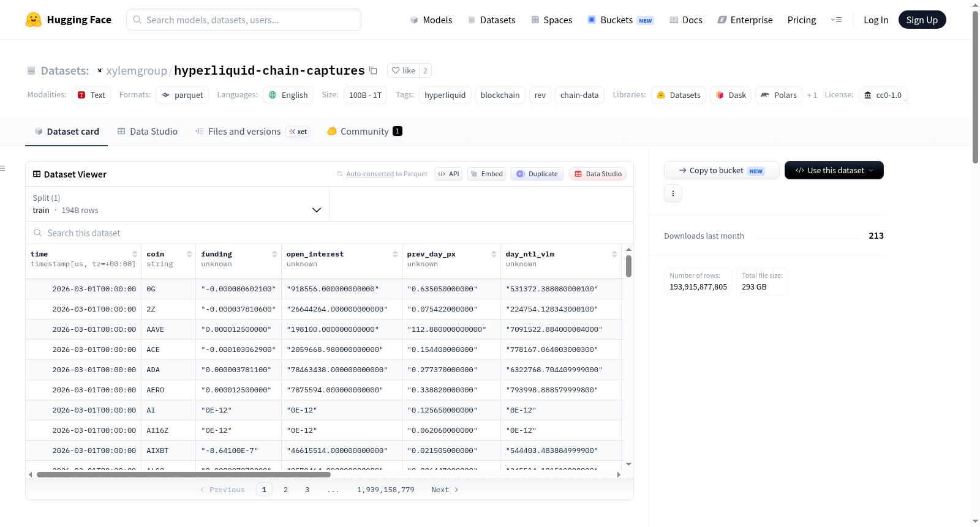Sort the funding column
This screenshot has width=980, height=527.
(274, 254)
